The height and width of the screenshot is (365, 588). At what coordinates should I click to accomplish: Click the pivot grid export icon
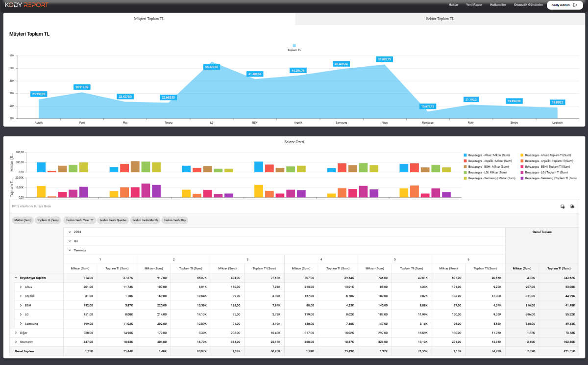tap(572, 206)
